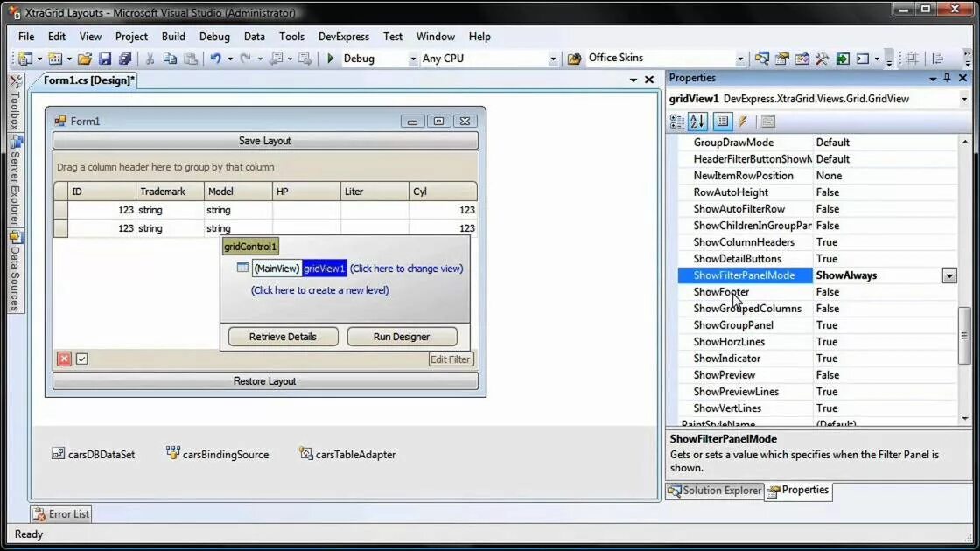Click the red X clear filter icon
This screenshot has height=551, width=980.
point(64,359)
